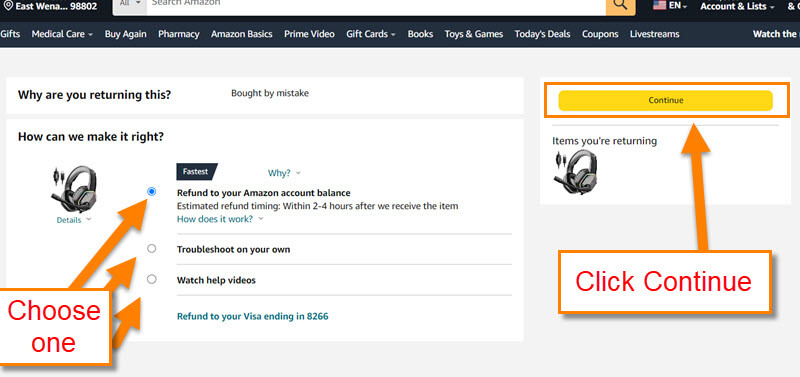Go to Buy Again
Screen dimensions: 800x377
coord(126,34)
